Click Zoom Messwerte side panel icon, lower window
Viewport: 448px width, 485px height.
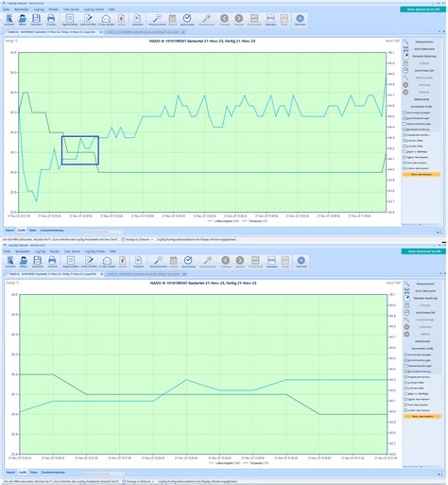(x=406, y=291)
